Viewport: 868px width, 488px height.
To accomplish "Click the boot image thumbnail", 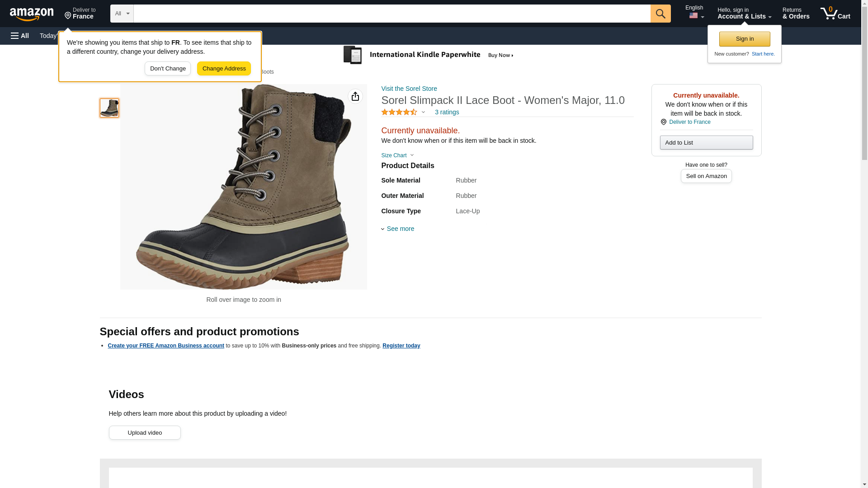I will tap(109, 108).
